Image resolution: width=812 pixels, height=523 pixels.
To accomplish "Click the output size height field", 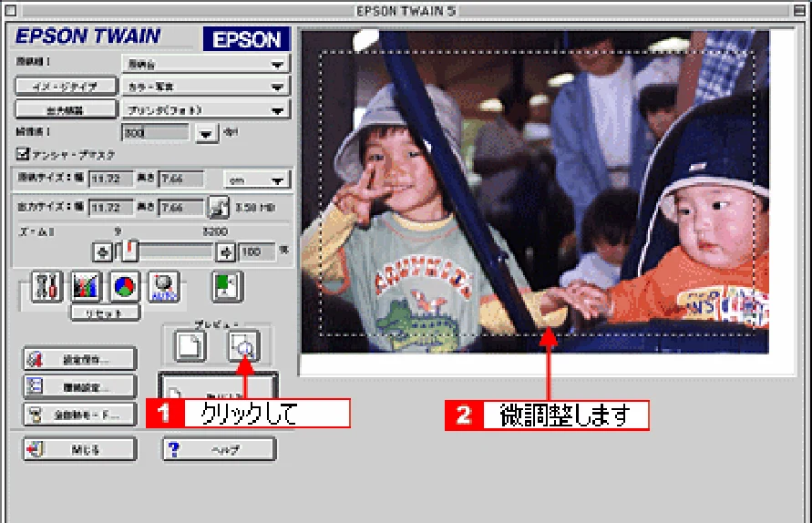I will coord(180,207).
